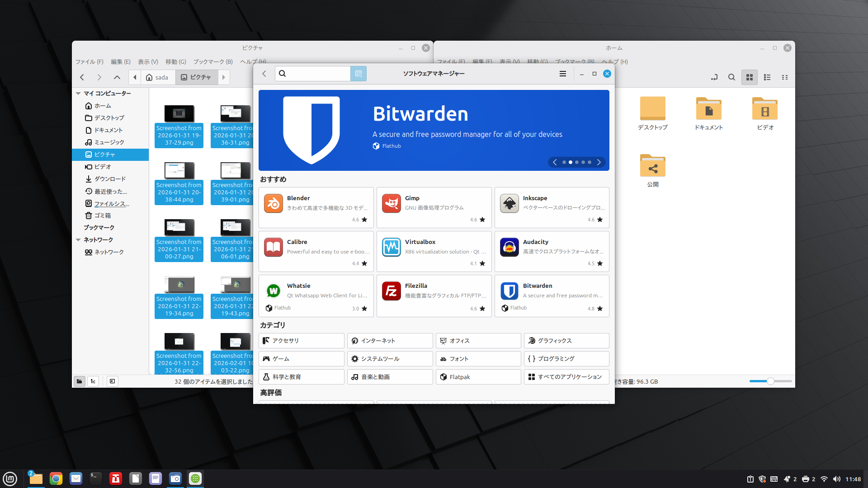Open the Filezilla app entry
Viewport: 868px width, 488px height.
434,296
